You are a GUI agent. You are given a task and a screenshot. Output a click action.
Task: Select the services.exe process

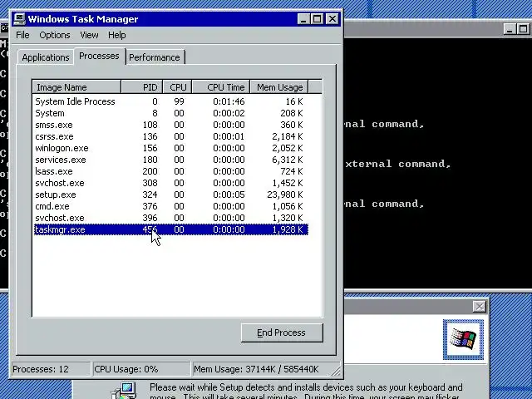coord(171,160)
